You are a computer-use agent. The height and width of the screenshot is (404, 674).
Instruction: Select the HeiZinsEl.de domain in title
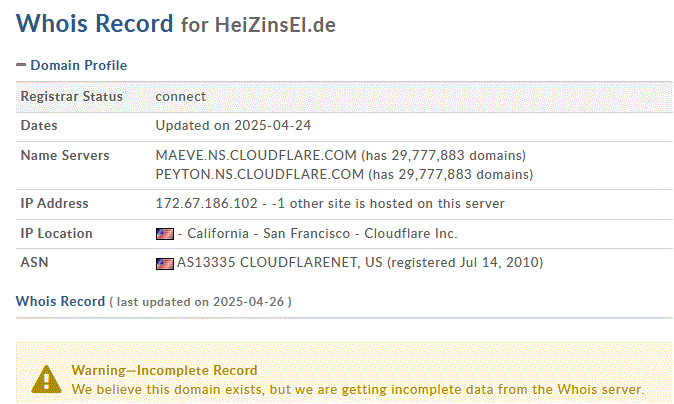point(275,24)
